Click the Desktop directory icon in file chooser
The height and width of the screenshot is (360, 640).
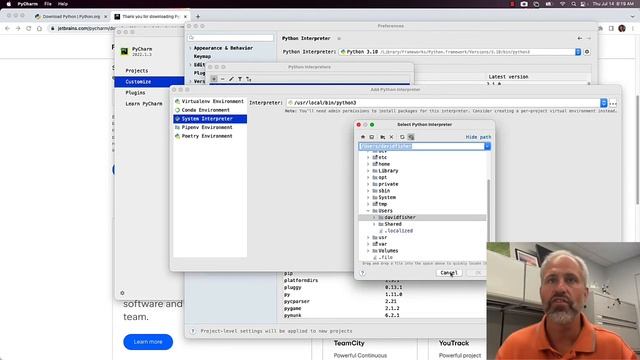click(372, 137)
